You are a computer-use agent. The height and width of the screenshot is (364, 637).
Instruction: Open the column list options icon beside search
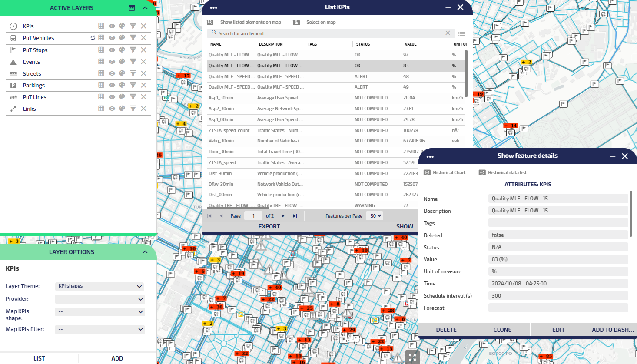461,33
